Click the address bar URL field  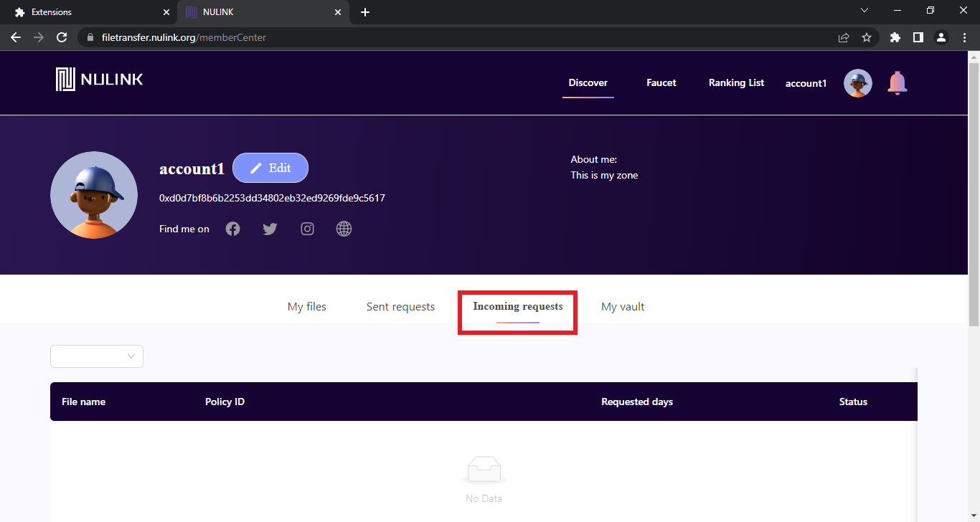459,37
